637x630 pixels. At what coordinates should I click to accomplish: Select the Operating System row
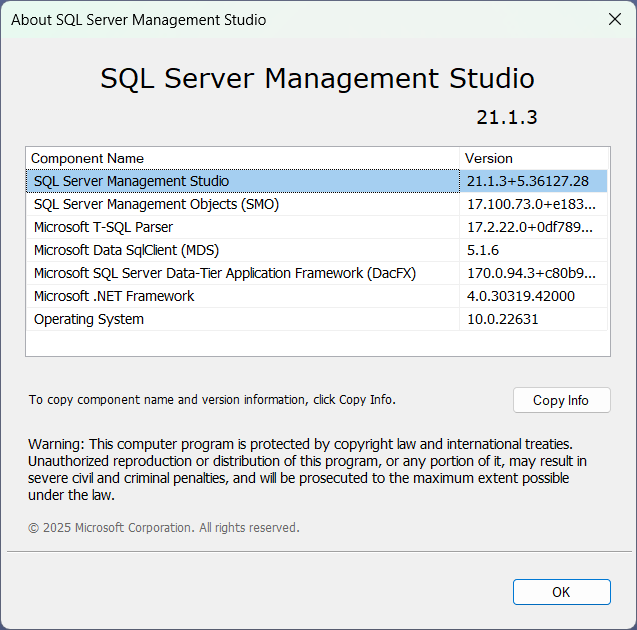pos(317,319)
